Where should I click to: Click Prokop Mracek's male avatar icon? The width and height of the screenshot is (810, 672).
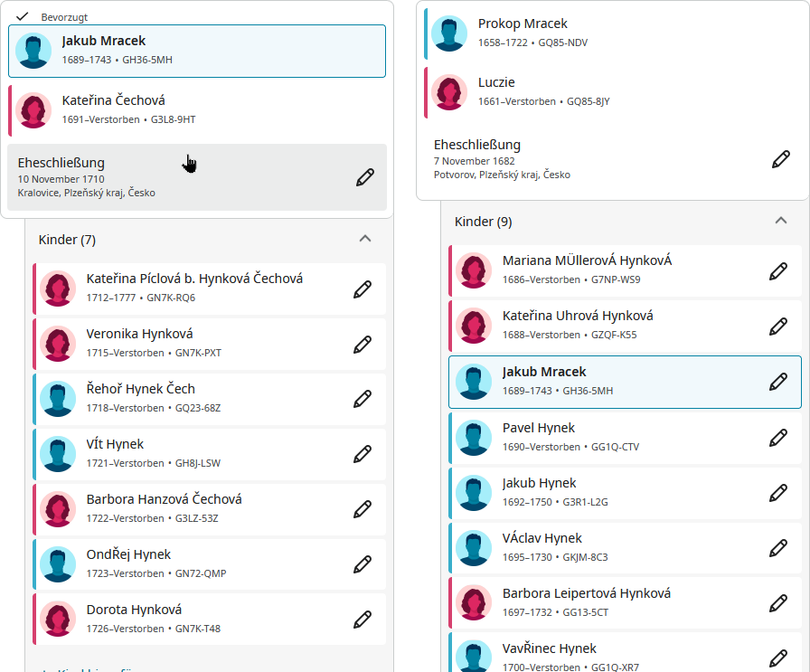(449, 33)
